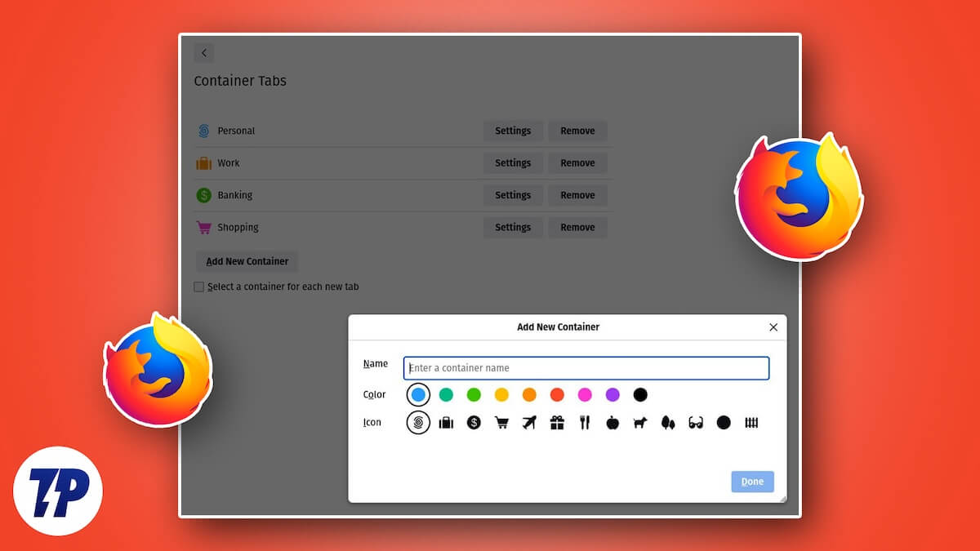Choose the purple container color

(612, 394)
